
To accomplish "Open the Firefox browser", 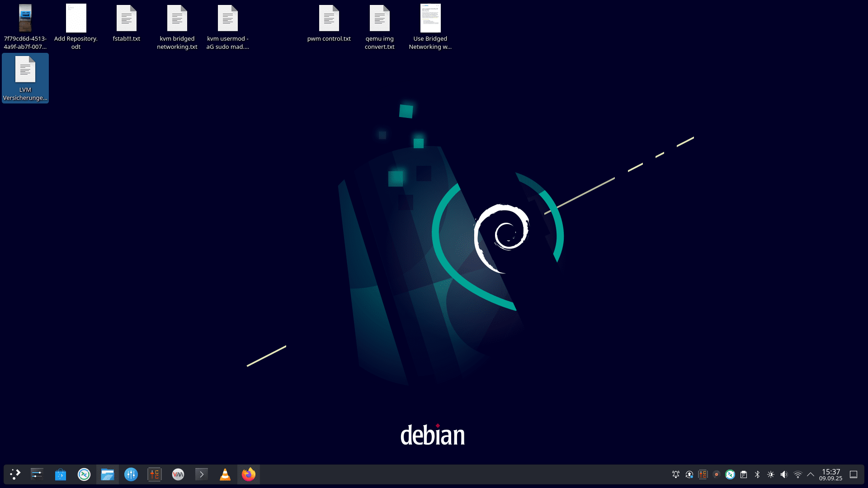I will click(x=249, y=474).
